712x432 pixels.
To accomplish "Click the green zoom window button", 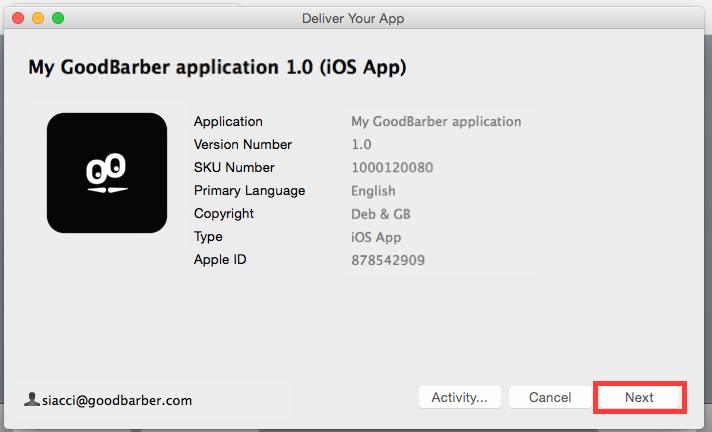I will pyautogui.click(x=57, y=18).
